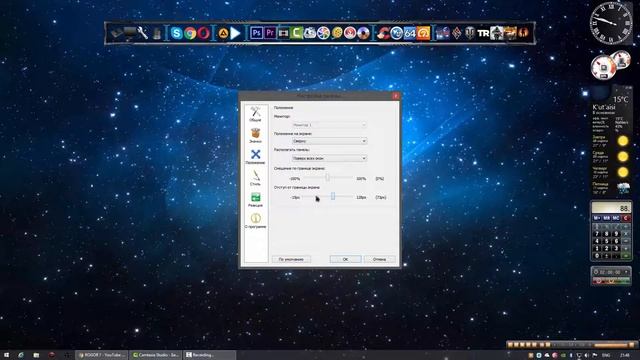Switch to Положение settings section

[x=256, y=157]
